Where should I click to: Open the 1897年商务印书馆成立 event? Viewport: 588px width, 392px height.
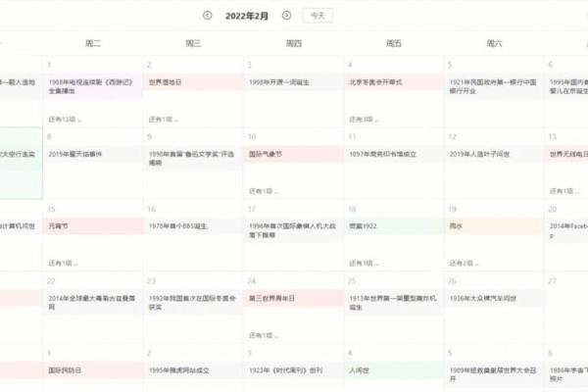pyautogui.click(x=393, y=154)
